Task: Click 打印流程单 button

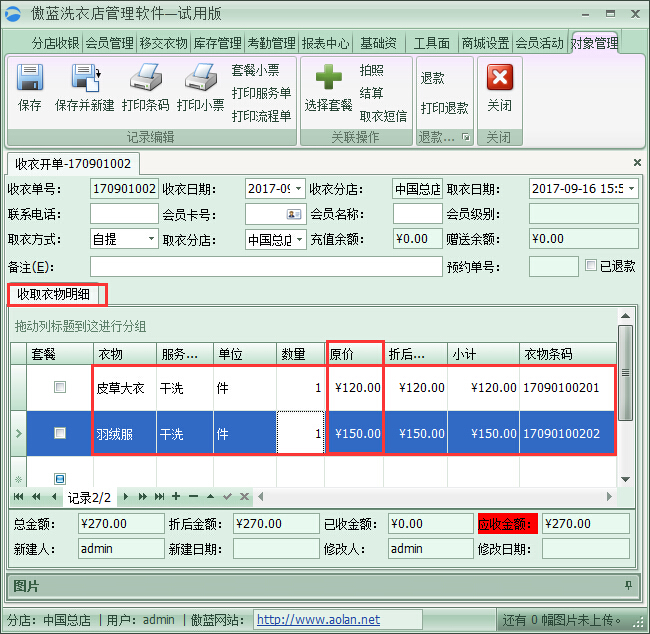Action: (261, 116)
